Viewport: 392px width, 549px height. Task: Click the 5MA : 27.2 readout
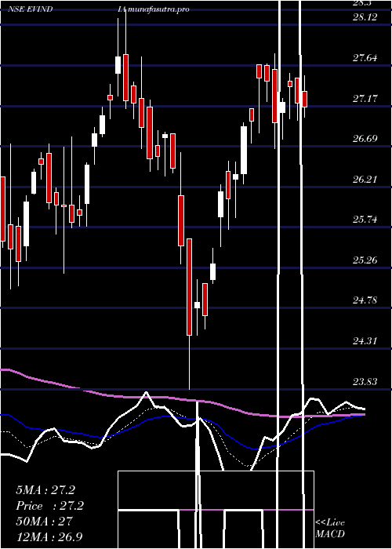pos(45,490)
